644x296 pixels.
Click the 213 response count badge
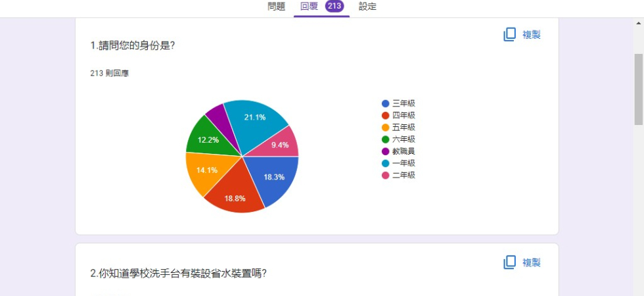[x=334, y=7]
